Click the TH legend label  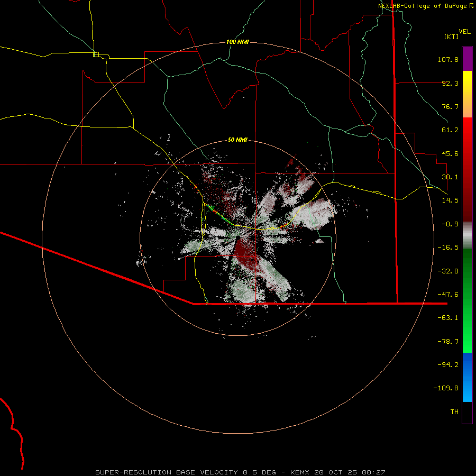click(454, 412)
